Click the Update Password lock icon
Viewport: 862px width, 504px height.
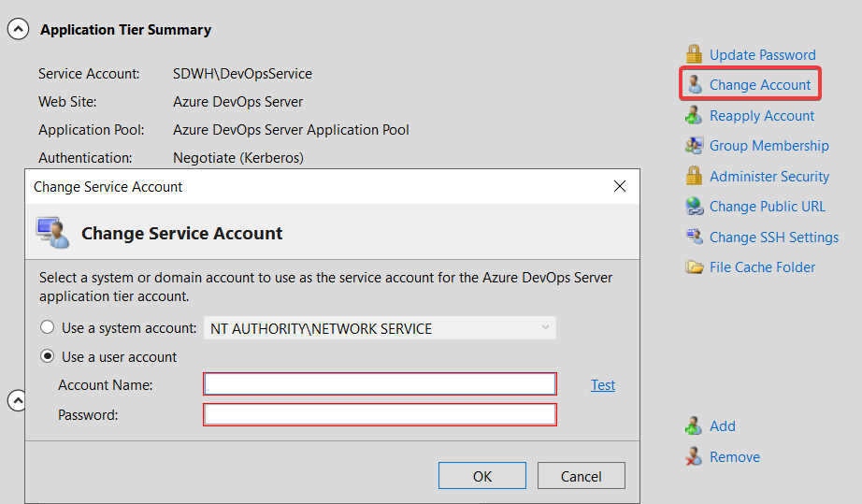point(694,54)
